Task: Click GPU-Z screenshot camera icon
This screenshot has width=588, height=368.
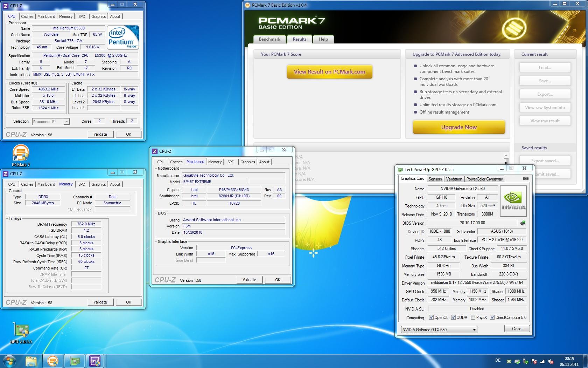Action: pos(525,178)
